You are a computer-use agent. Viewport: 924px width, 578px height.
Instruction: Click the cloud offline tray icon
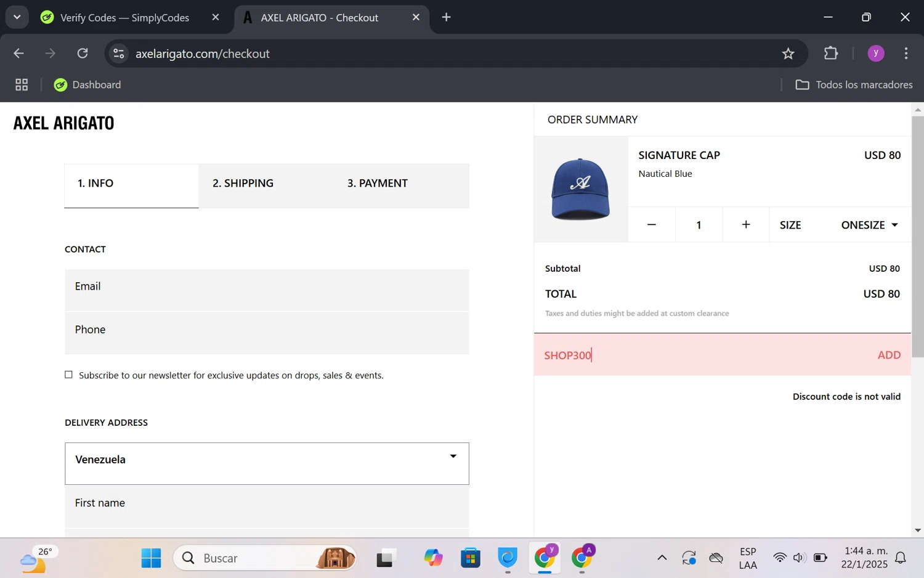pyautogui.click(x=716, y=558)
